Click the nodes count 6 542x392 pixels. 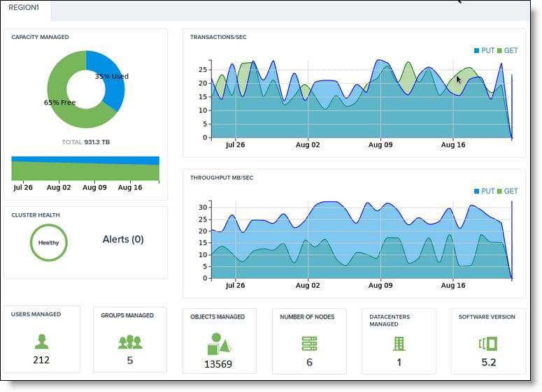pyautogui.click(x=309, y=362)
